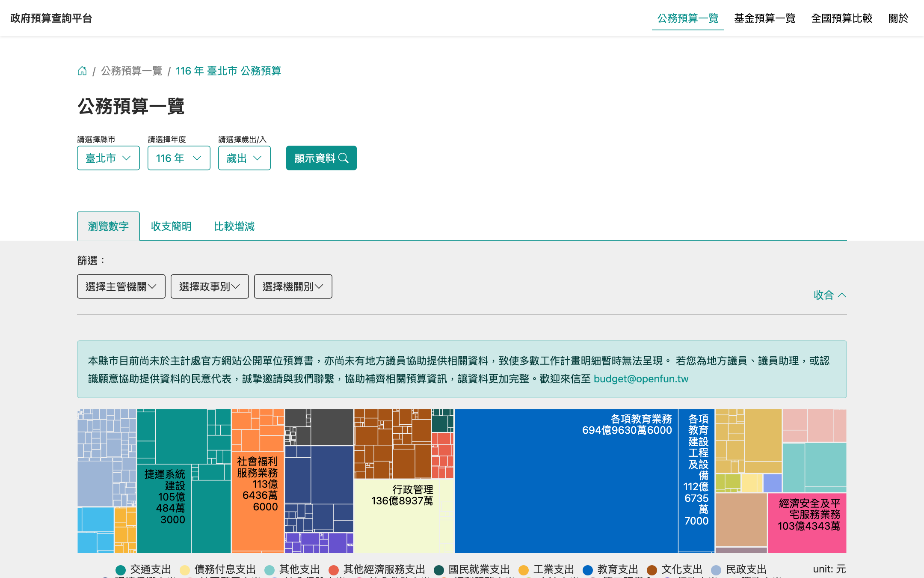Click 116 年 臺北市 公務預算 breadcrumb
This screenshot has width=924, height=578.
228,71
